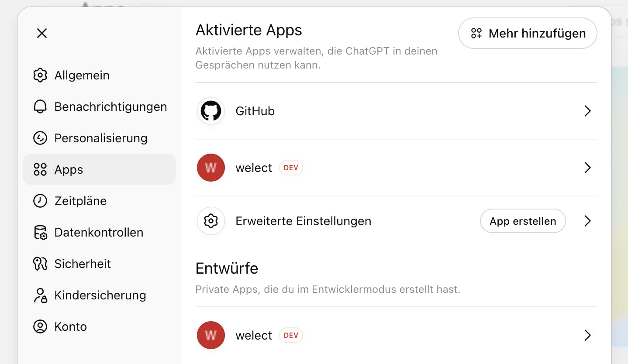This screenshot has height=364, width=628.
Task: Click welect avatar under Aktivierte Apps
Action: click(x=211, y=168)
